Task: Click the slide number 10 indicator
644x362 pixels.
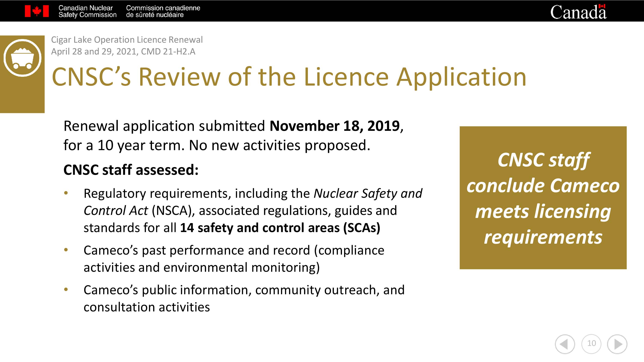Action: point(591,344)
